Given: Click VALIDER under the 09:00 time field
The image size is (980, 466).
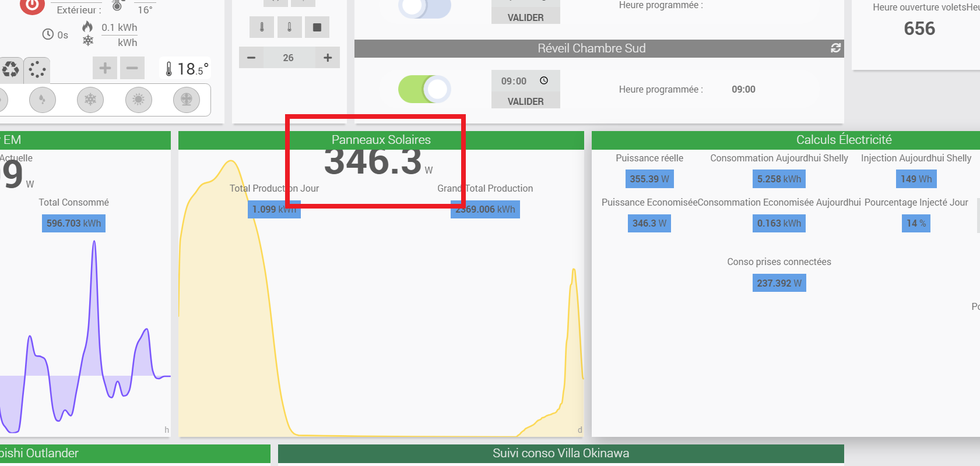Looking at the screenshot, I should (x=525, y=101).
